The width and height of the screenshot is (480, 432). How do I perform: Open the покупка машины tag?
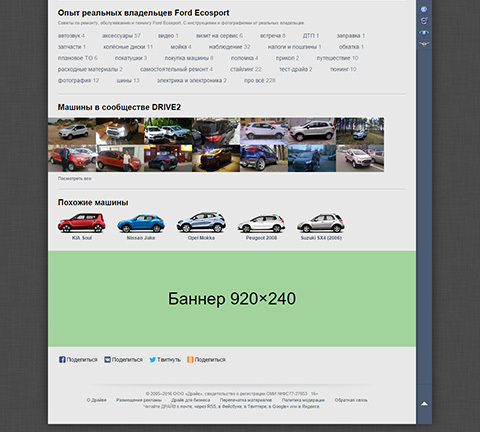pyautogui.click(x=189, y=58)
